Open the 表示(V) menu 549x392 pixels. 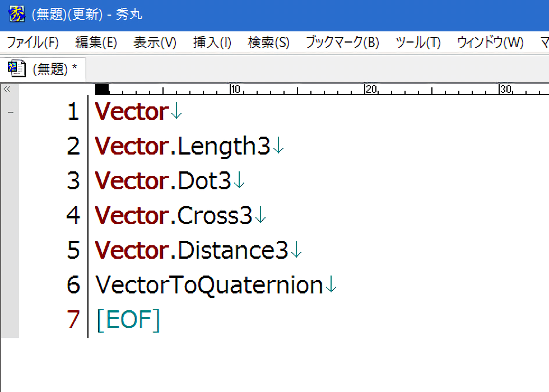(155, 43)
